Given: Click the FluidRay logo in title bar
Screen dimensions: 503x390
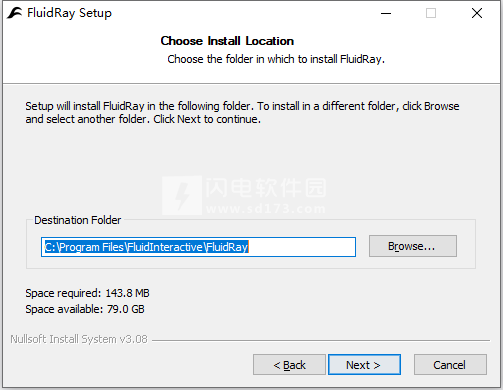Looking at the screenshot, I should click(x=14, y=13).
